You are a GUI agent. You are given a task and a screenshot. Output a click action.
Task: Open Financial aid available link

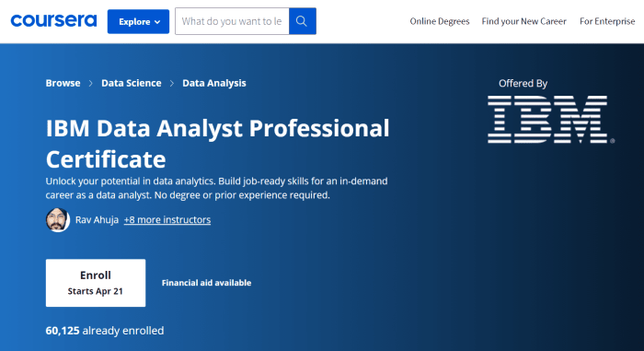pos(206,283)
